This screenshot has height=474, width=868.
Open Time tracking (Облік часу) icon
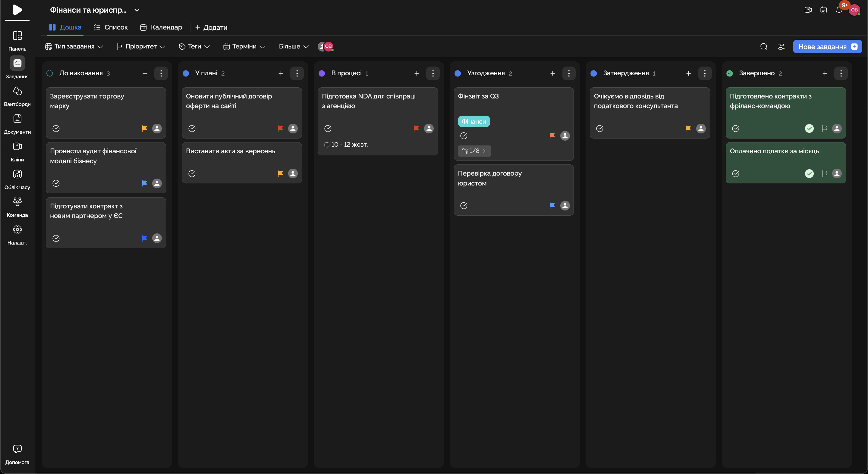pyautogui.click(x=17, y=174)
